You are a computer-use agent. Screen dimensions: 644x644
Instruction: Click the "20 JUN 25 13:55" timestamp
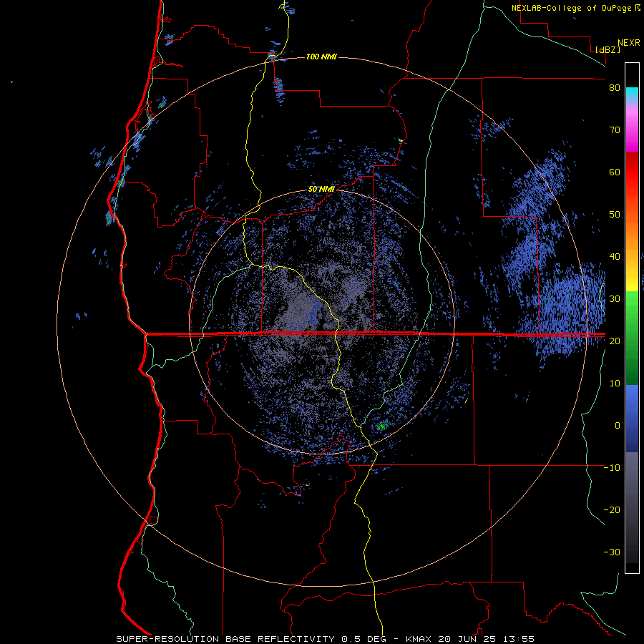(x=487, y=639)
